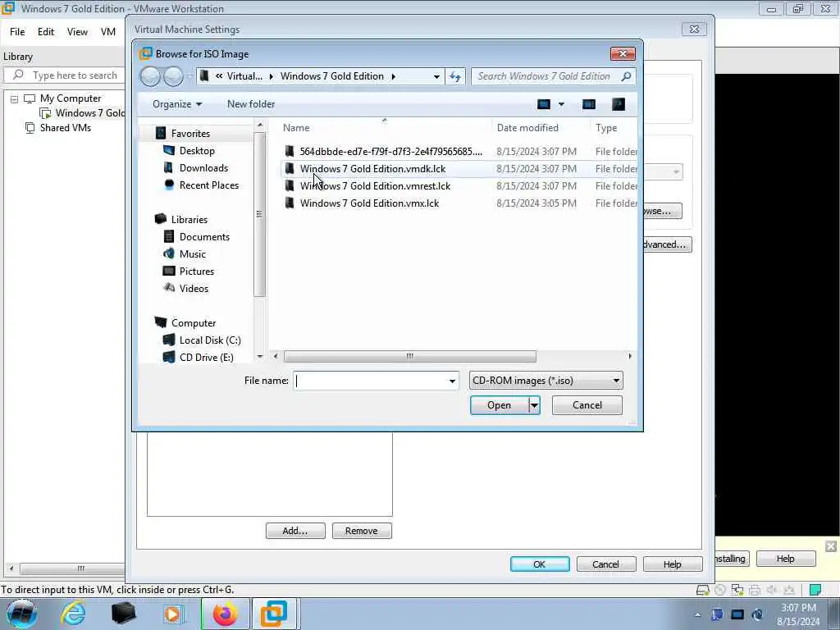840x630 pixels.
Task: Open Internet Explorer from the taskbar
Action: tap(73, 614)
